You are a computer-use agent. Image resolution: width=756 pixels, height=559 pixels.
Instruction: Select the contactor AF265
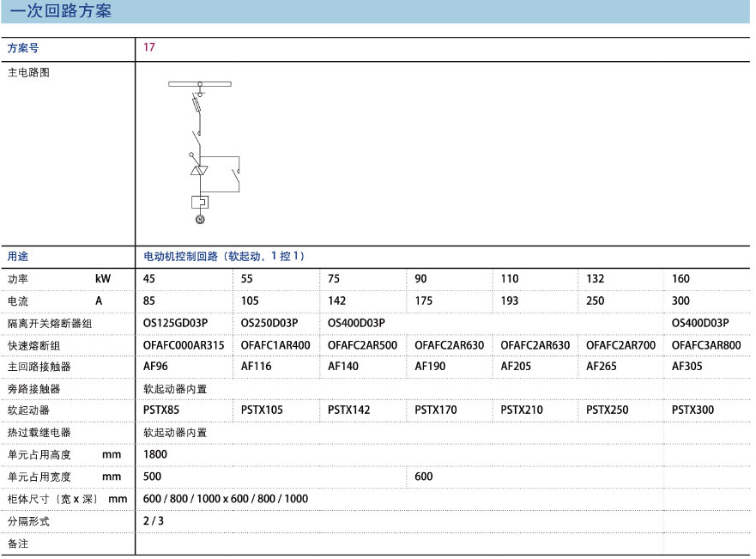(x=602, y=367)
